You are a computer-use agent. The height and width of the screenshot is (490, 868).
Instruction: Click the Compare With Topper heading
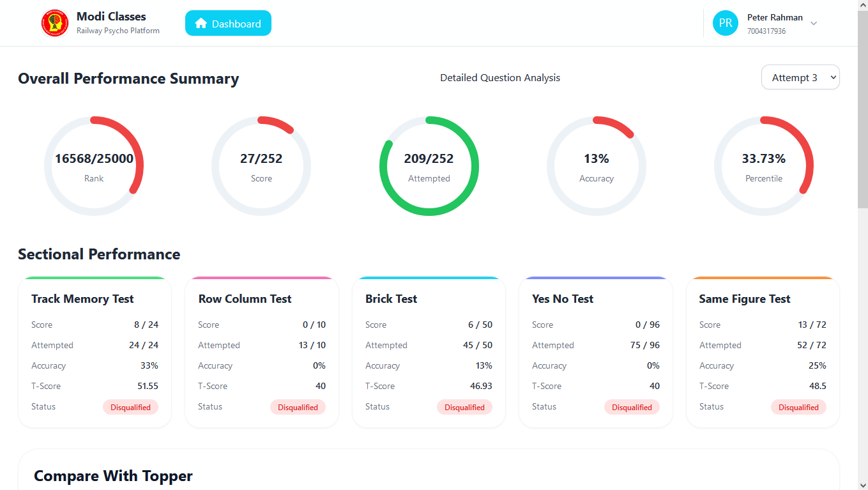(x=113, y=476)
